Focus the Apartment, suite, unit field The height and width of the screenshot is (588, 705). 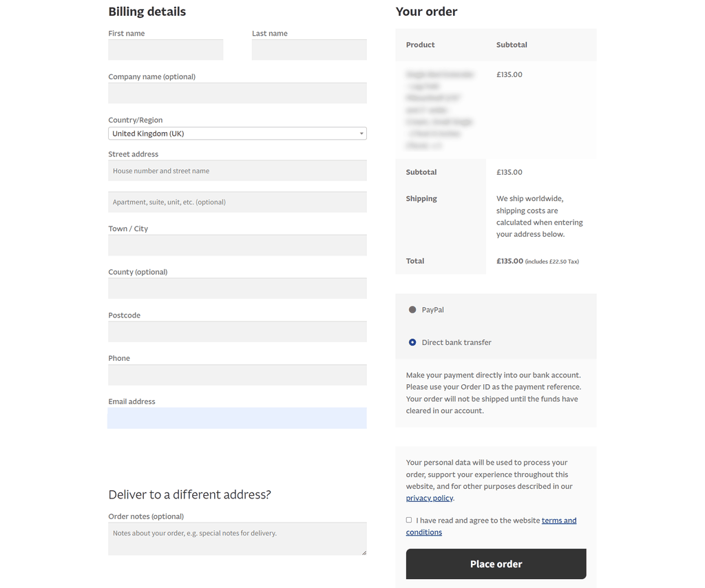[x=237, y=202]
